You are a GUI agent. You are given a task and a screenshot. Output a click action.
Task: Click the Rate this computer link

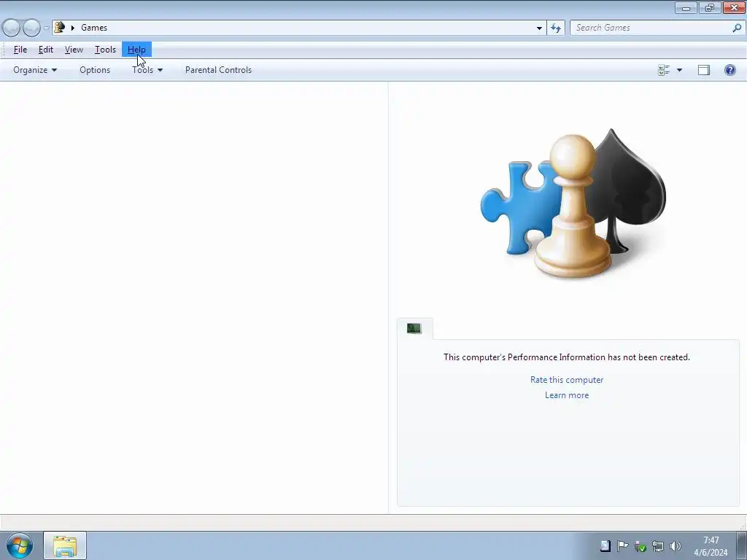coord(566,379)
